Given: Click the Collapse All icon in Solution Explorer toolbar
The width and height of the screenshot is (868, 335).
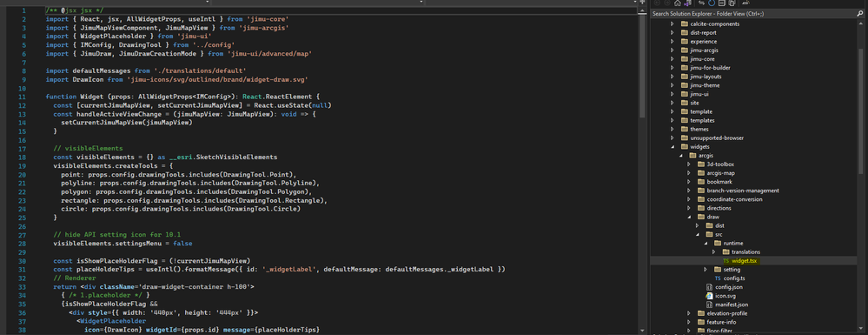Looking at the screenshot, I should coord(722,3).
